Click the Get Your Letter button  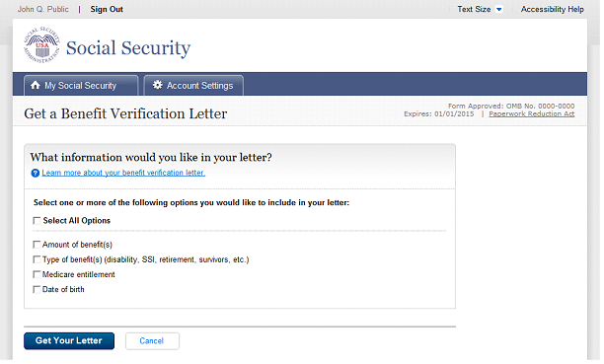click(x=69, y=341)
